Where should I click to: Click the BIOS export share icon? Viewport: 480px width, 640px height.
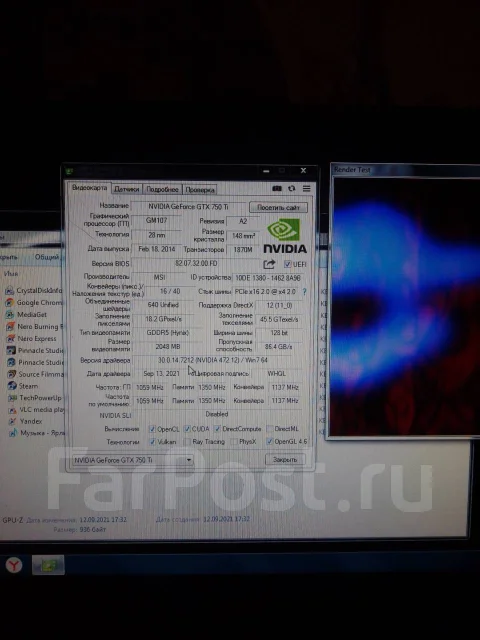269,264
